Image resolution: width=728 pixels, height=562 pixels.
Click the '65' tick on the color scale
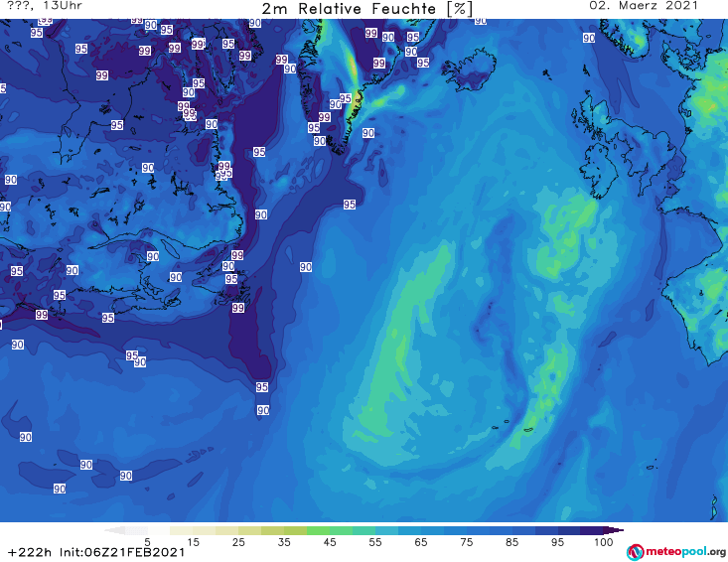tap(421, 541)
